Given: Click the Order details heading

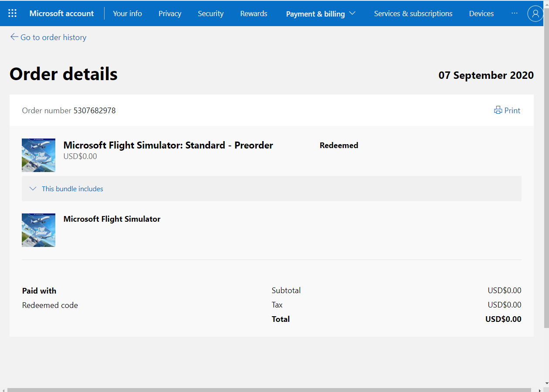Looking at the screenshot, I should [x=64, y=74].
